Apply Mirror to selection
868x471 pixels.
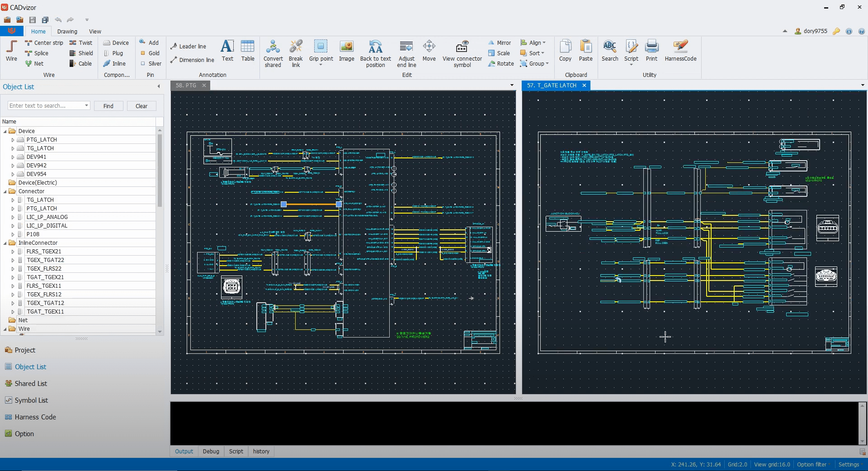tap(500, 43)
